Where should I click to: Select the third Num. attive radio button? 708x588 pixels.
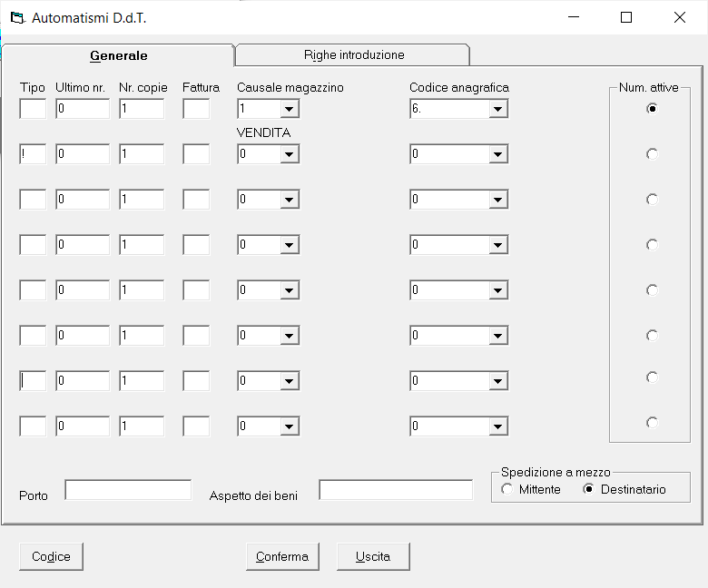652,200
